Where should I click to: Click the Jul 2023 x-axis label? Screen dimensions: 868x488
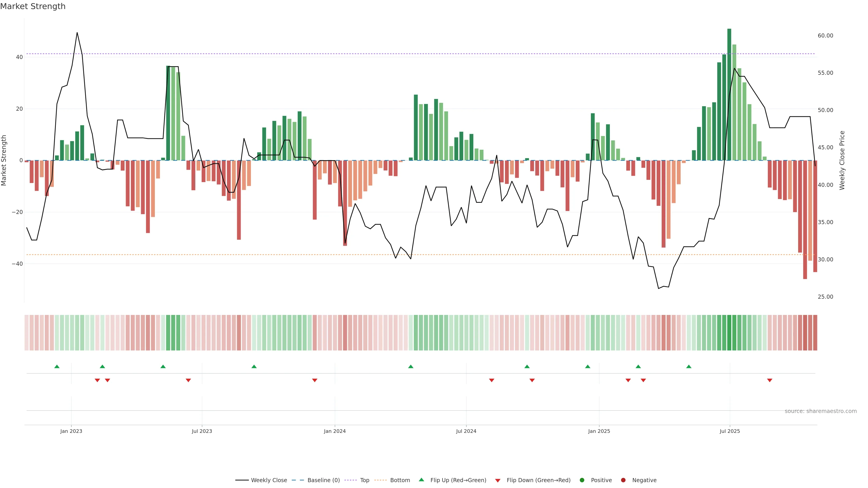click(x=202, y=431)
